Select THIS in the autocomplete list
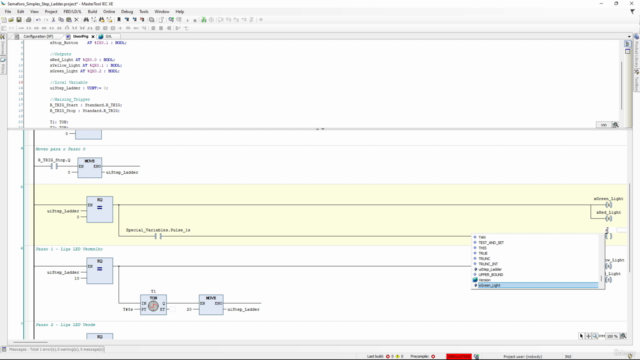640x360 pixels. (x=536, y=248)
